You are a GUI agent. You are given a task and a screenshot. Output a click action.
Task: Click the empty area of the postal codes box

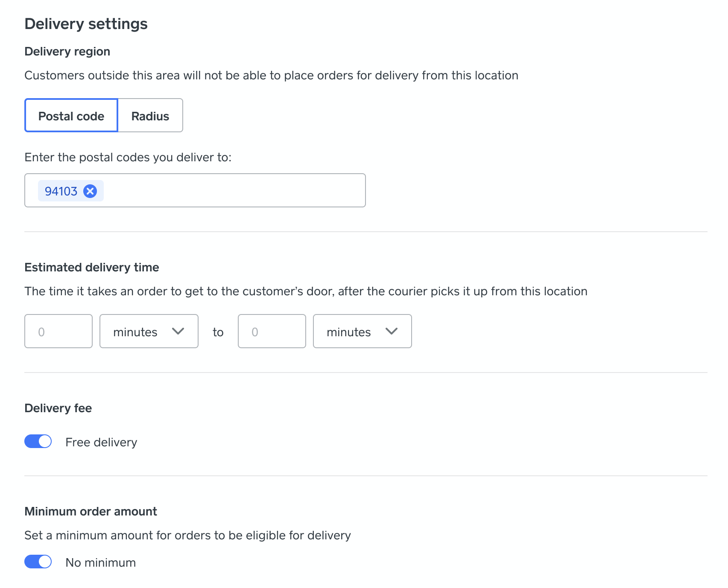(234, 190)
